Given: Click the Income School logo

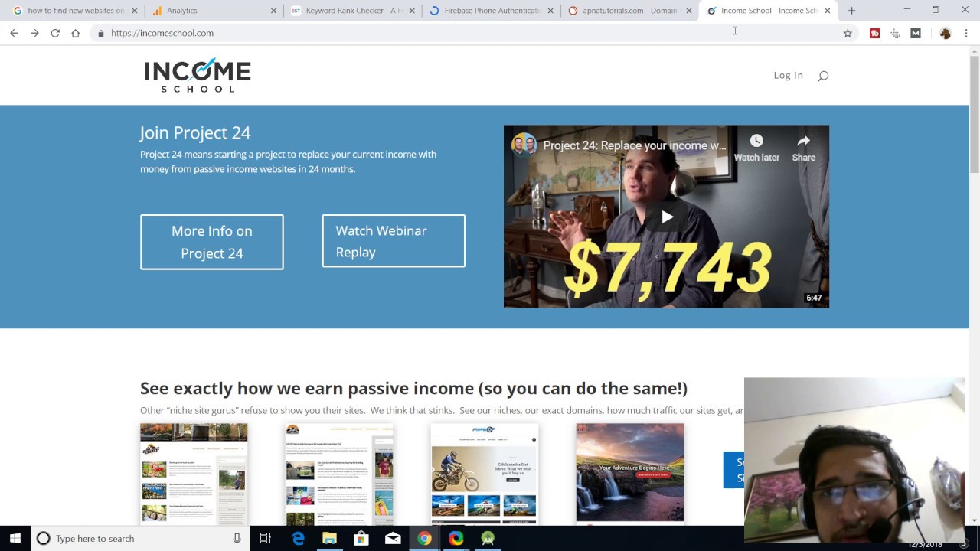Looking at the screenshot, I should [198, 75].
